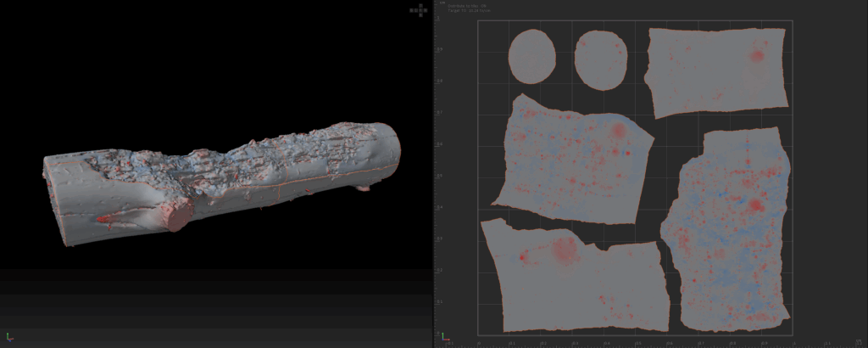The image size is (868, 348).
Task: Click the UV editor's bottom horizontal ruler
Action: 627,343
